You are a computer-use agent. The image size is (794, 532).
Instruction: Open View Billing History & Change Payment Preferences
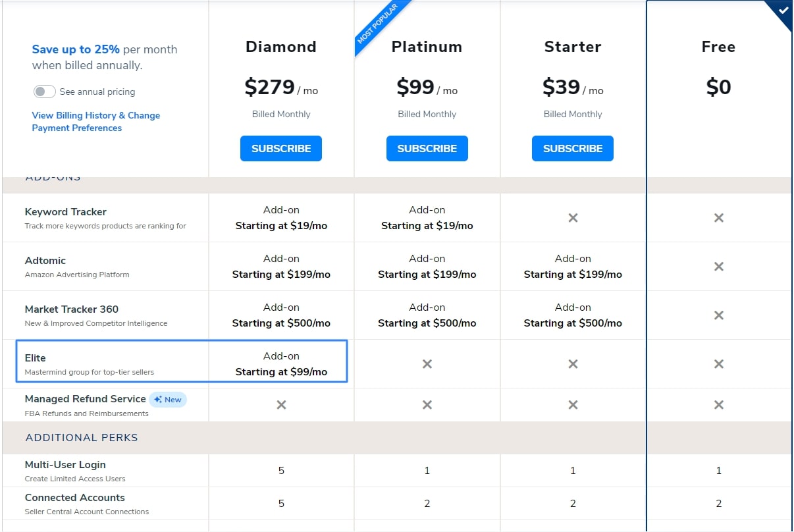point(96,122)
